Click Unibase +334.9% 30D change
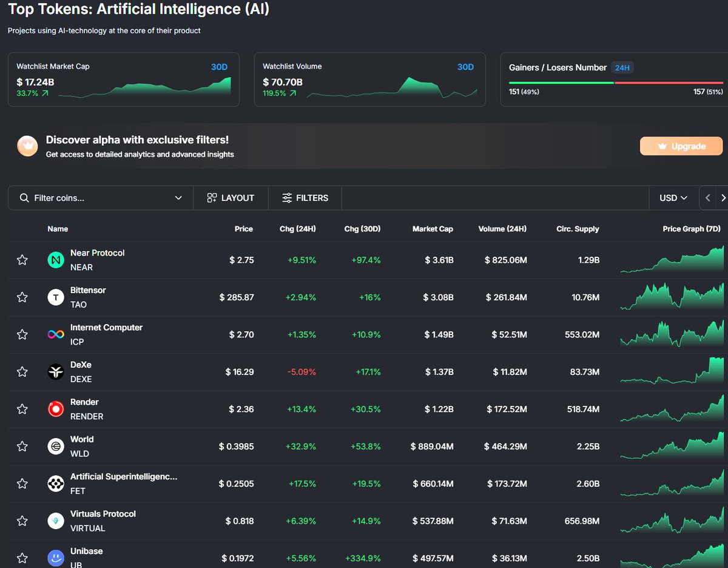This screenshot has height=568, width=728. [x=363, y=558]
